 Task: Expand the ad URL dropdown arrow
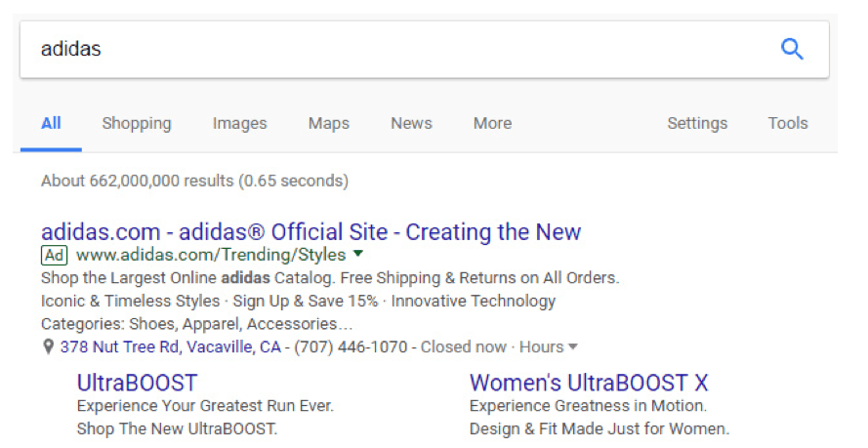358,255
